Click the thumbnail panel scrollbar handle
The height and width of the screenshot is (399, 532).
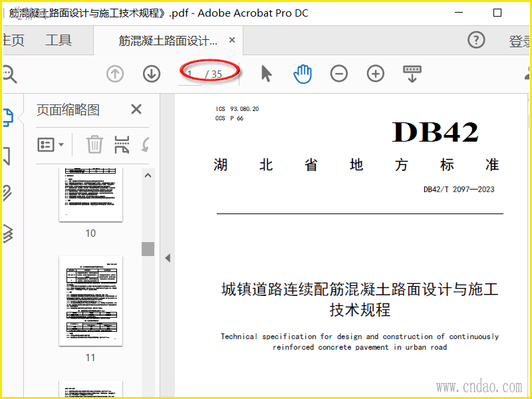(148, 249)
